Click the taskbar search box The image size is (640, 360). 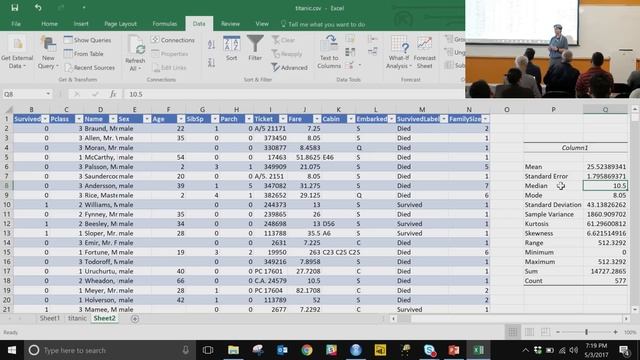[x=110, y=350]
